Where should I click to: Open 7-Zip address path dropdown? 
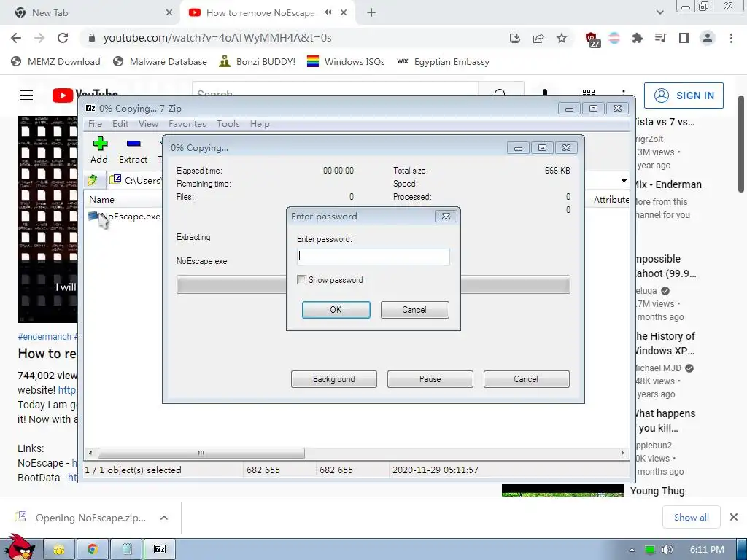point(624,181)
